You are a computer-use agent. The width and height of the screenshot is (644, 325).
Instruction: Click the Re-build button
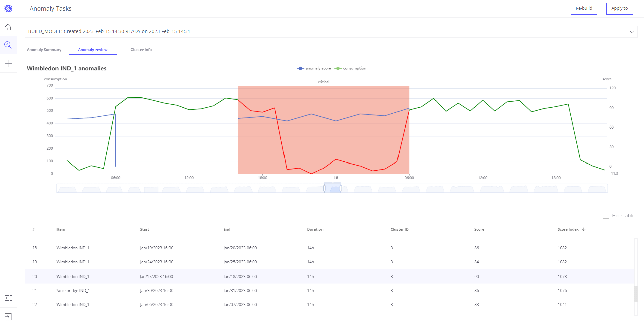tap(584, 8)
